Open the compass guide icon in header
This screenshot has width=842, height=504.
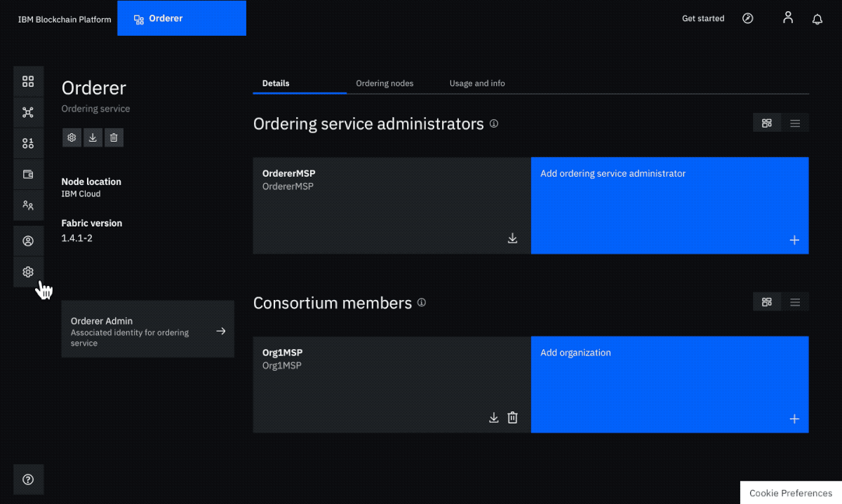point(748,18)
